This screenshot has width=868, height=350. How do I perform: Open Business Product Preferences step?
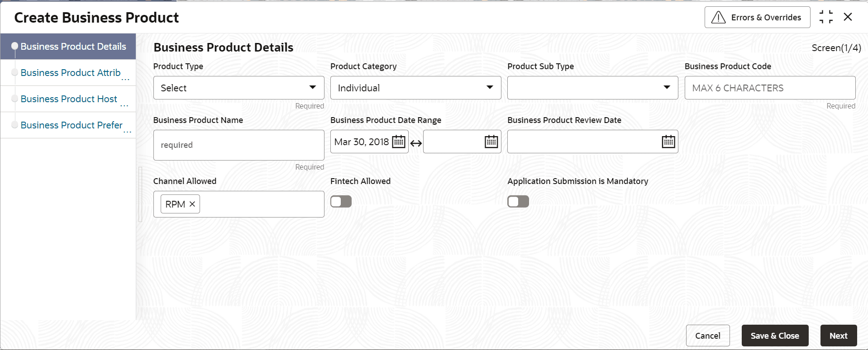[72, 125]
